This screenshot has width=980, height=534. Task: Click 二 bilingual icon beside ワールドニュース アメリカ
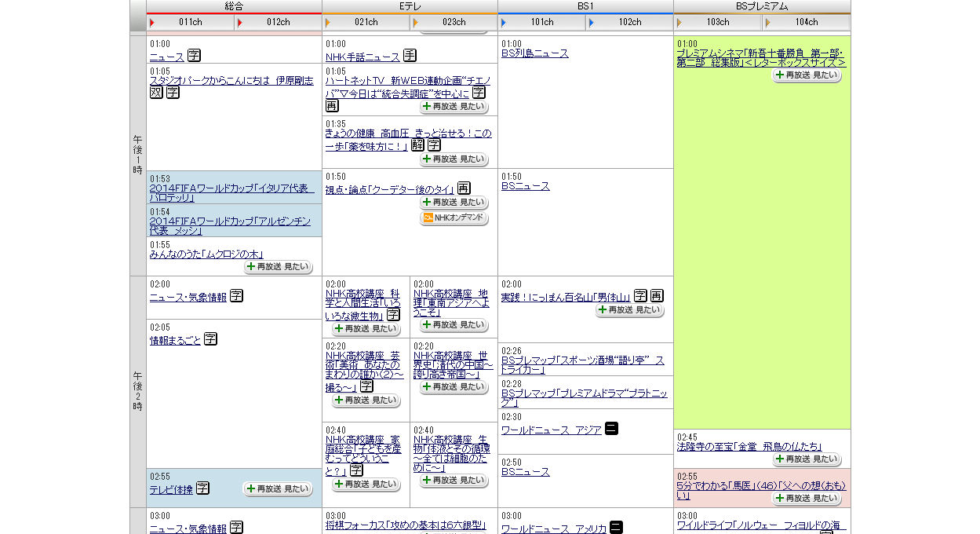[x=617, y=528]
